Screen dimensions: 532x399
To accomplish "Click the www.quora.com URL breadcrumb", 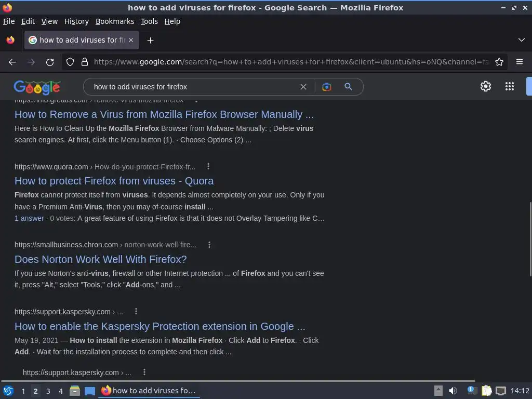I will (105, 167).
